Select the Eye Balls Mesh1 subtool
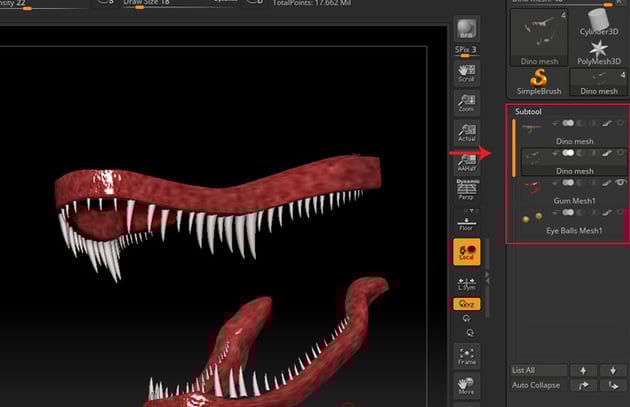This screenshot has width=630, height=407. tap(573, 230)
